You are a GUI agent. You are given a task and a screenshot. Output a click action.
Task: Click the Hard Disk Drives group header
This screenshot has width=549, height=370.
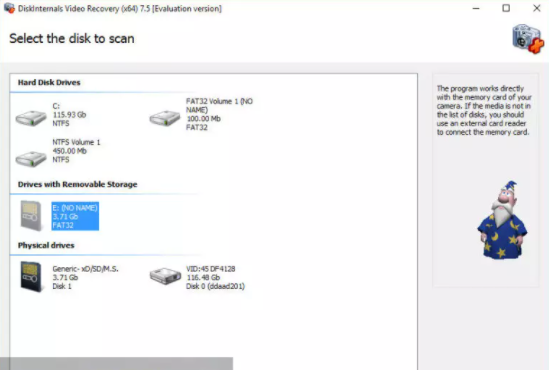tap(49, 83)
